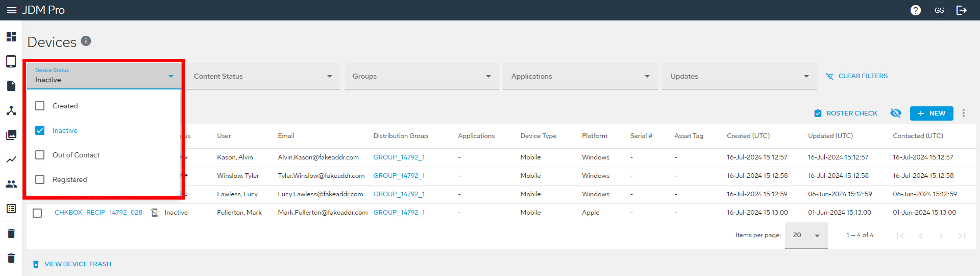Sort by Contacted (UTC) column header

tap(918, 136)
